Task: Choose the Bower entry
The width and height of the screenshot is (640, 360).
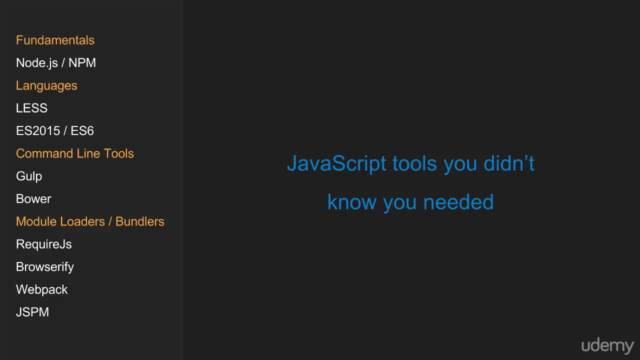Action: coord(33,199)
